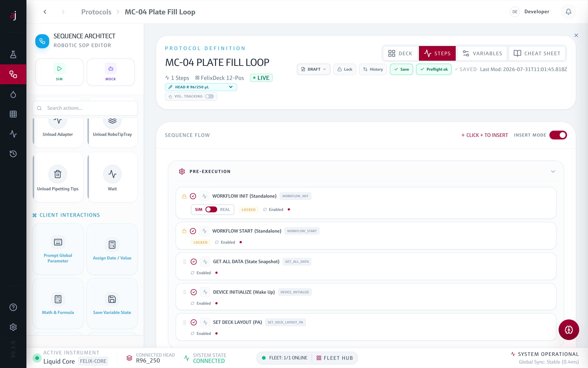Click the CLICK + TO INSERT hint
The image size is (588, 368).
tap(485, 135)
